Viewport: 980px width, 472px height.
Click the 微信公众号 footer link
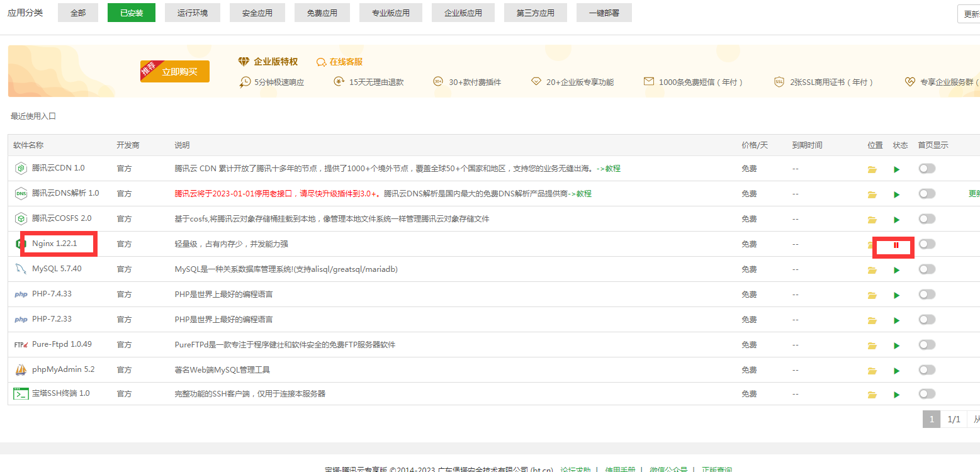(x=668, y=469)
